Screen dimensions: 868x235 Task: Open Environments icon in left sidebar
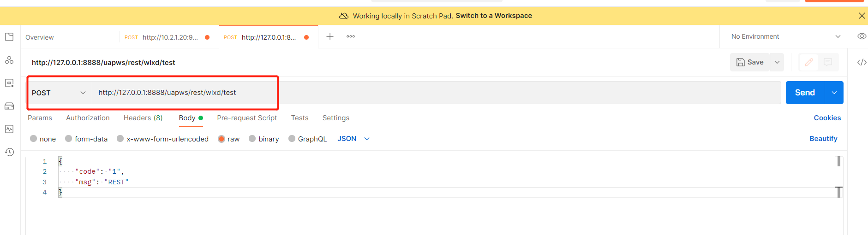9,83
